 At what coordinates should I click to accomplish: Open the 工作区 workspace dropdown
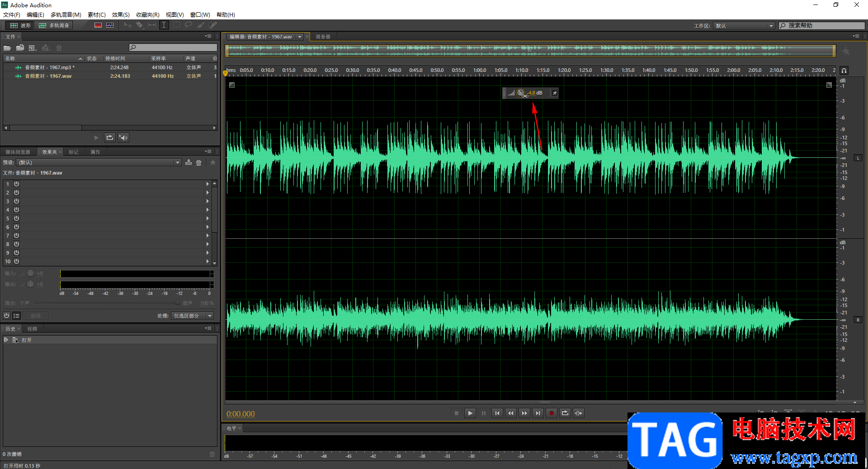[744, 26]
